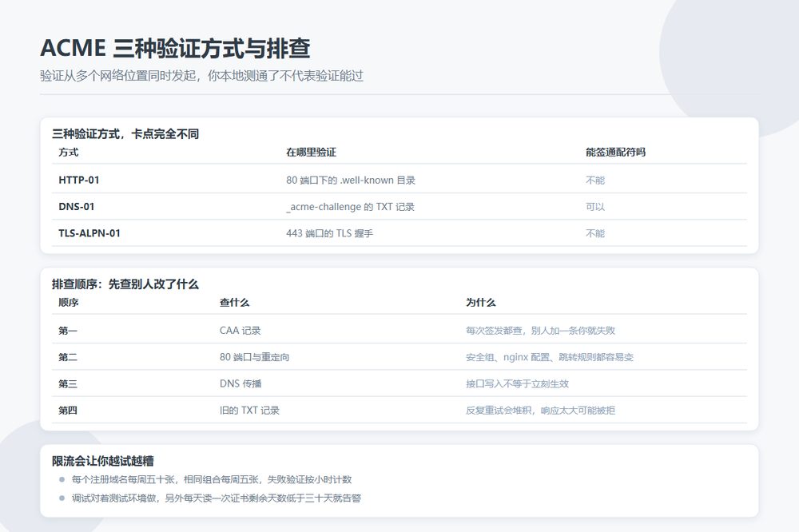Click bullet 调试对着测试环境做

113,498
